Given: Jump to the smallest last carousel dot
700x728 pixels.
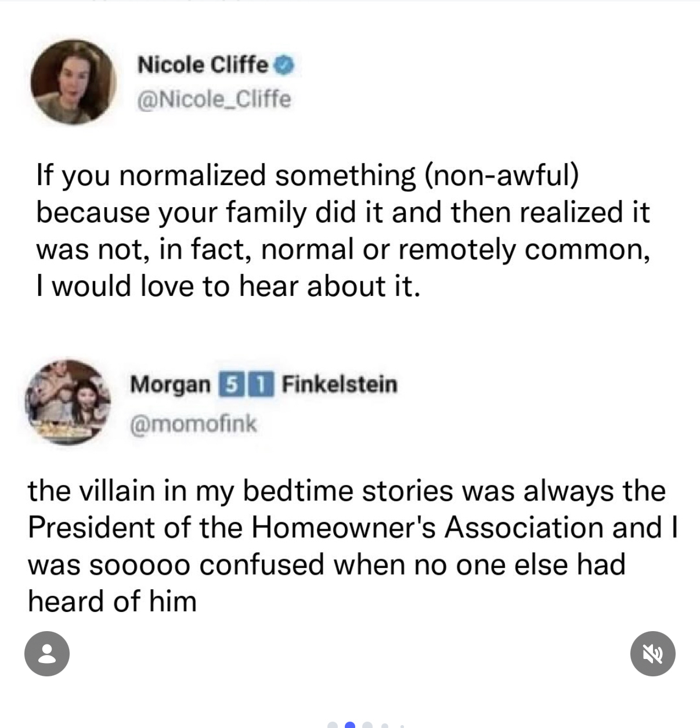Looking at the screenshot, I should [x=401, y=726].
